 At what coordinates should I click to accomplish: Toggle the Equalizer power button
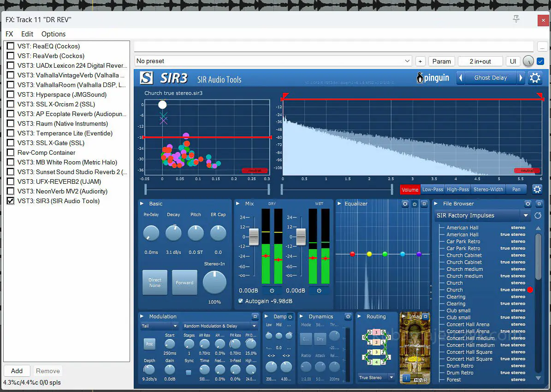(x=415, y=204)
